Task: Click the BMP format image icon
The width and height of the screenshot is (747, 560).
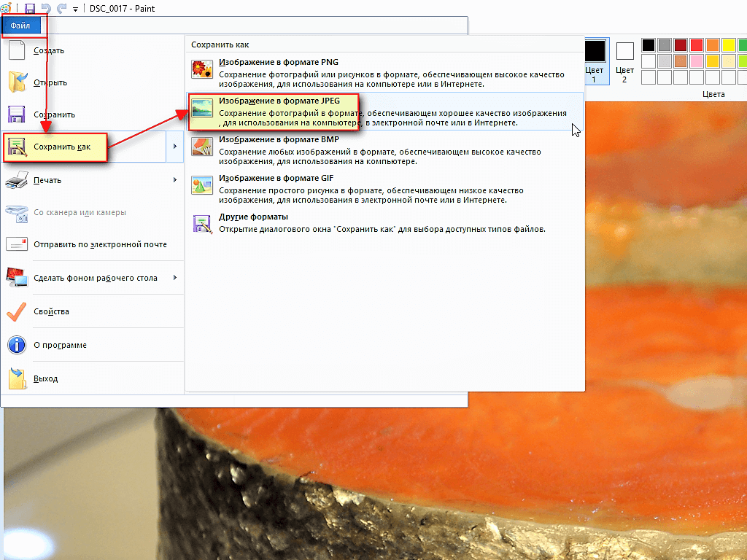Action: pos(201,147)
